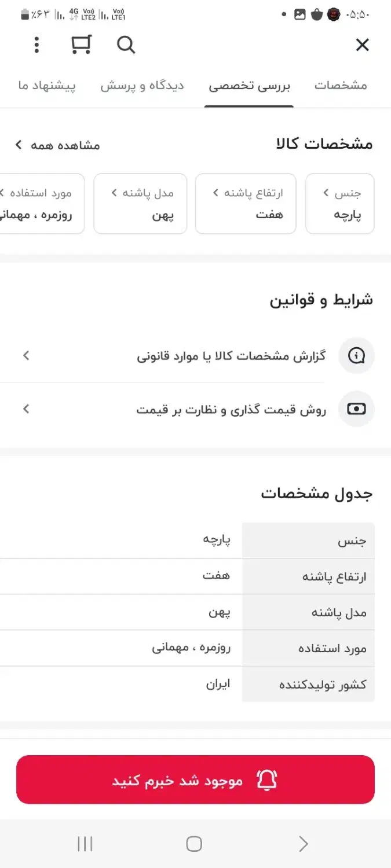The height and width of the screenshot is (868, 391).
Task: Open پیشنهاد ما tab
Action: tap(46, 85)
